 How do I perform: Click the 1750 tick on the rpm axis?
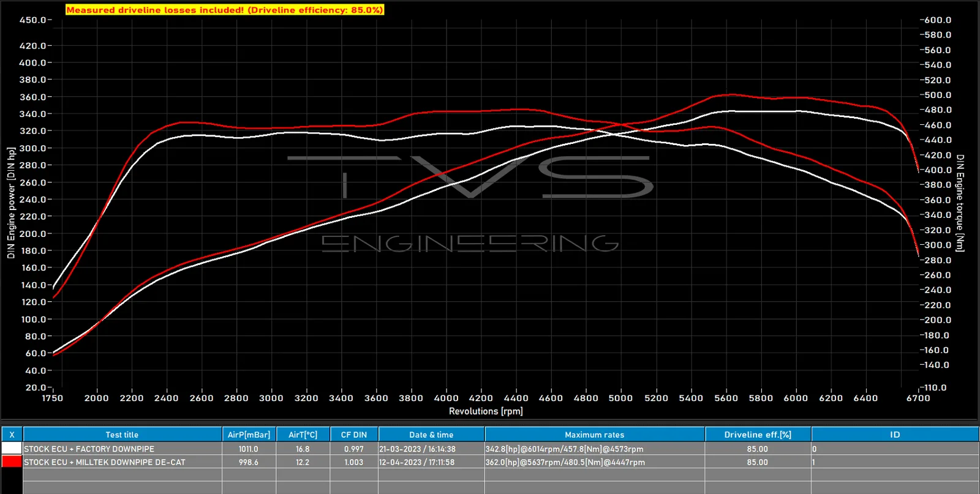53,398
